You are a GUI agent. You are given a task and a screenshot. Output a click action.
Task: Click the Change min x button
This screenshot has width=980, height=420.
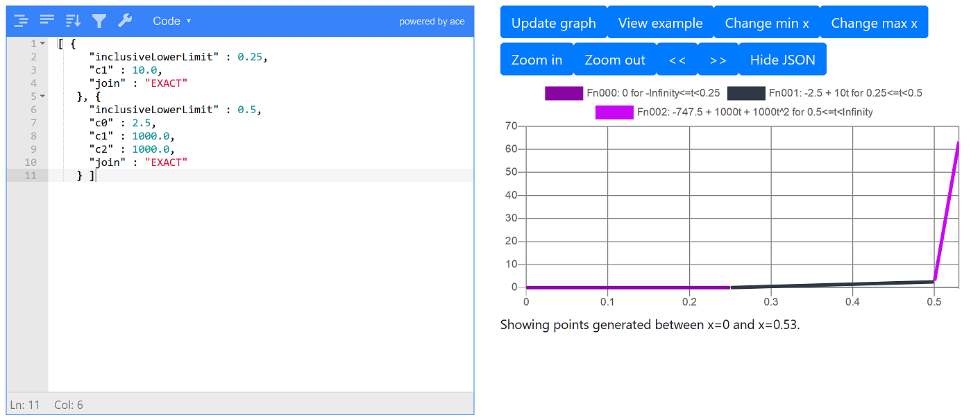coord(766,23)
